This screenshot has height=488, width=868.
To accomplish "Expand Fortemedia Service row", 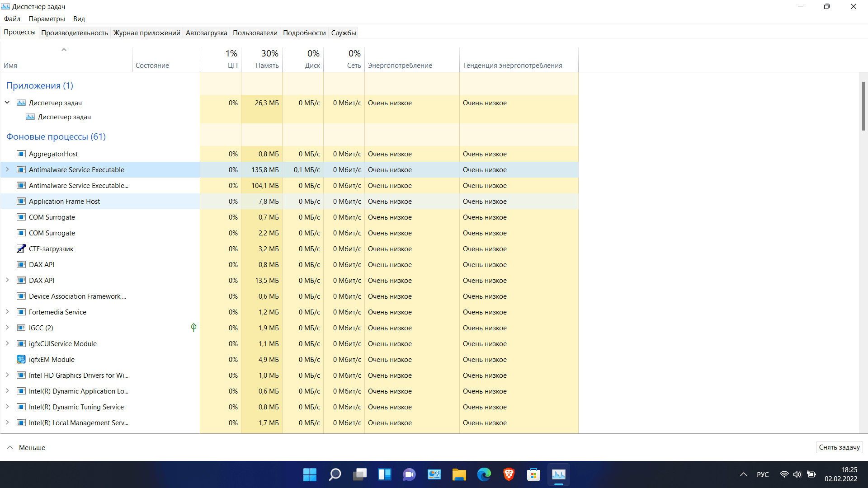I will pos(7,312).
